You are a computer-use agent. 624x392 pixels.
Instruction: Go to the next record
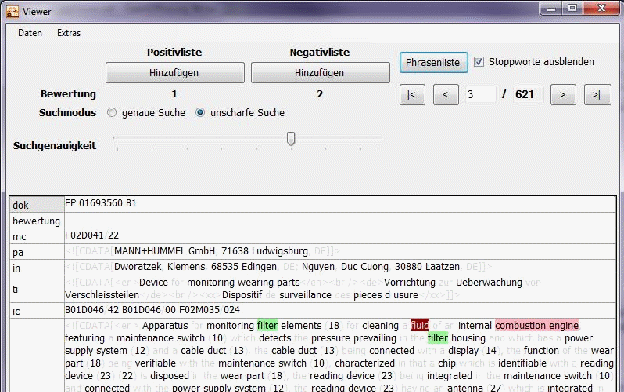click(x=562, y=94)
